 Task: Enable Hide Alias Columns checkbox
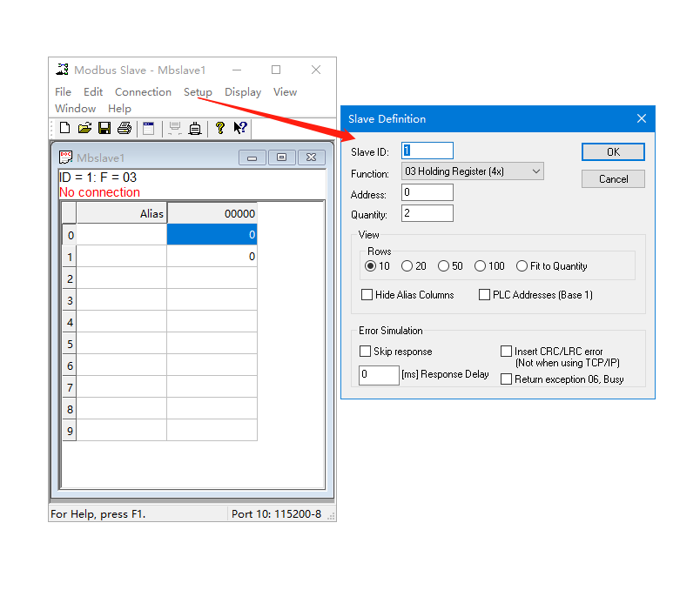click(x=367, y=295)
